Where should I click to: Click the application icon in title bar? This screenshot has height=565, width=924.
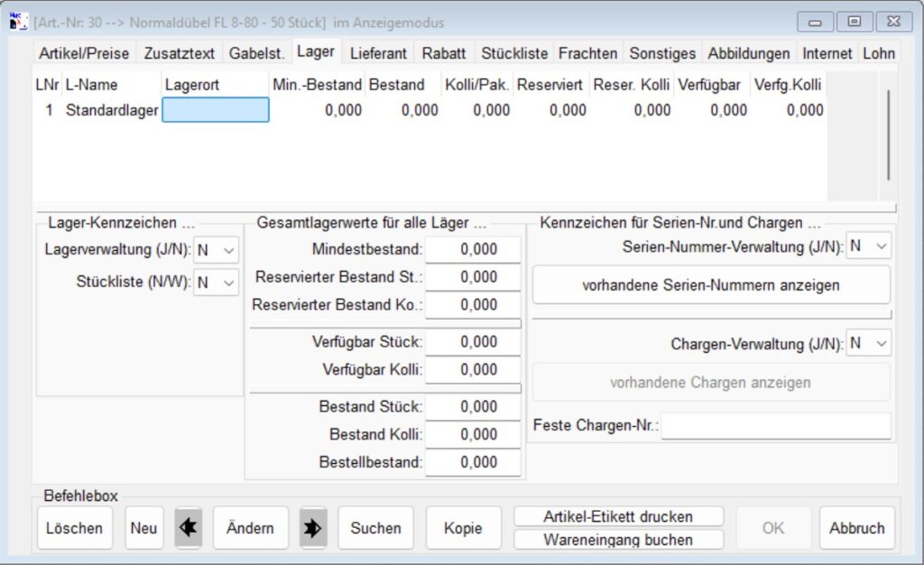tap(17, 20)
